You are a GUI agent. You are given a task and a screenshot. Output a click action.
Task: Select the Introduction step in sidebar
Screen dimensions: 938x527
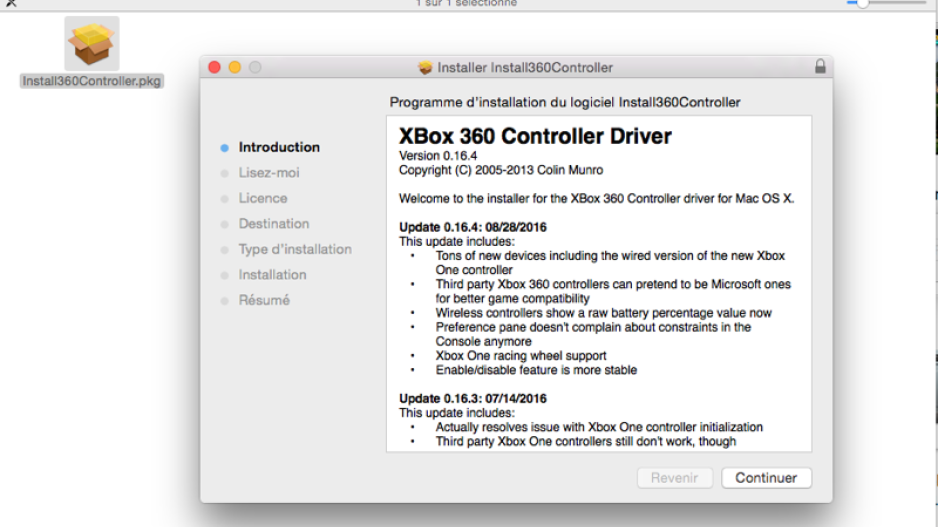coord(279,147)
